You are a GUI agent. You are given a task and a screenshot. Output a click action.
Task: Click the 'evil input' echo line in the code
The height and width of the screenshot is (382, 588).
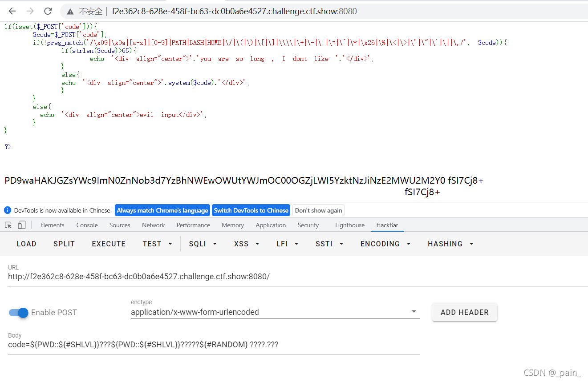pyautogui.click(x=123, y=115)
